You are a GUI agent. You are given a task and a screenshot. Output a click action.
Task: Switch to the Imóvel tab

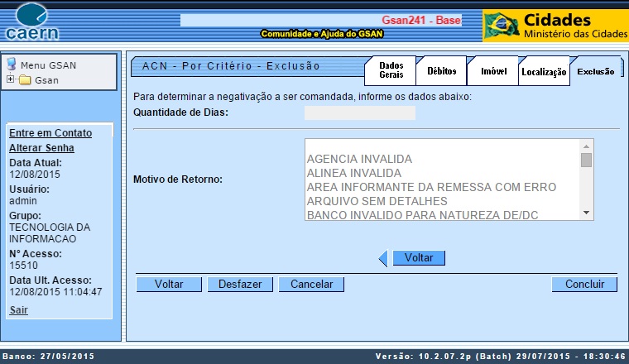(x=493, y=71)
